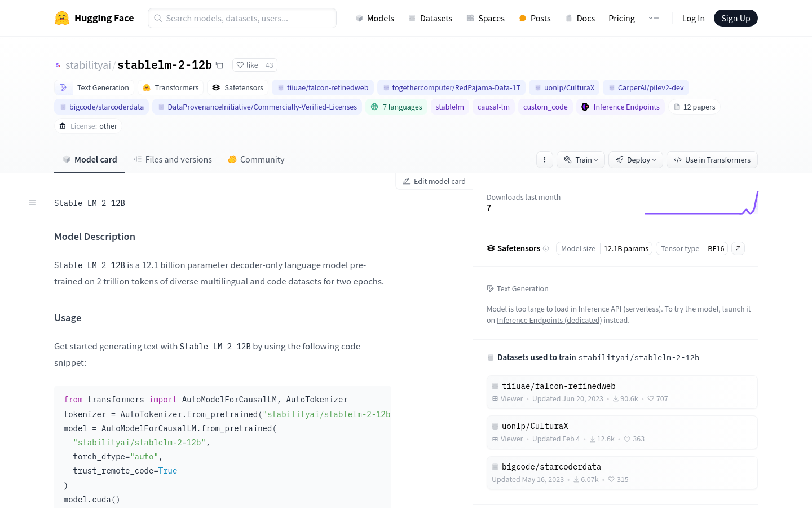Open Posts in the top navigation
Viewport: 812px width, 508px height.
pyautogui.click(x=535, y=18)
